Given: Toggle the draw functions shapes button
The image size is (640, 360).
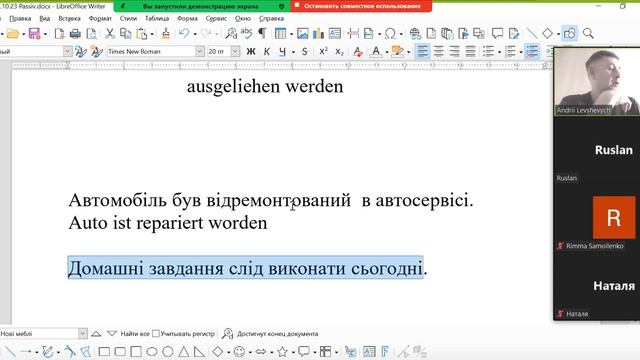Looking at the screenshot, I should click(569, 33).
